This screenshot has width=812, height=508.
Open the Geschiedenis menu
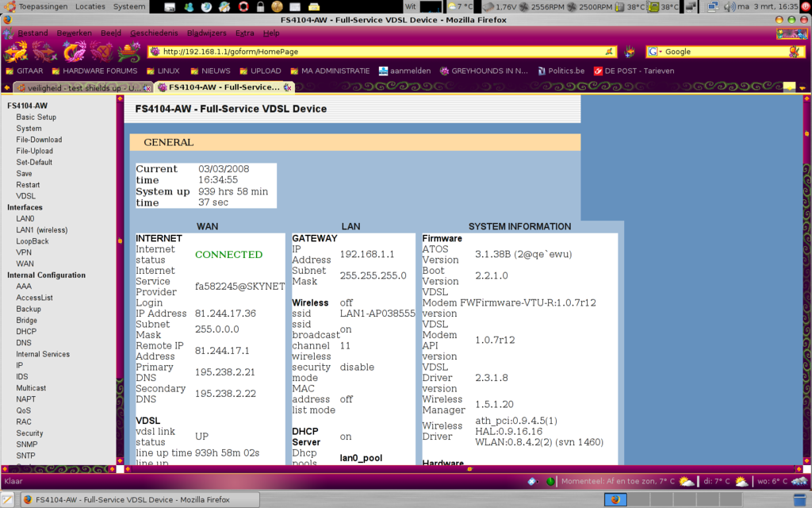pyautogui.click(x=154, y=33)
